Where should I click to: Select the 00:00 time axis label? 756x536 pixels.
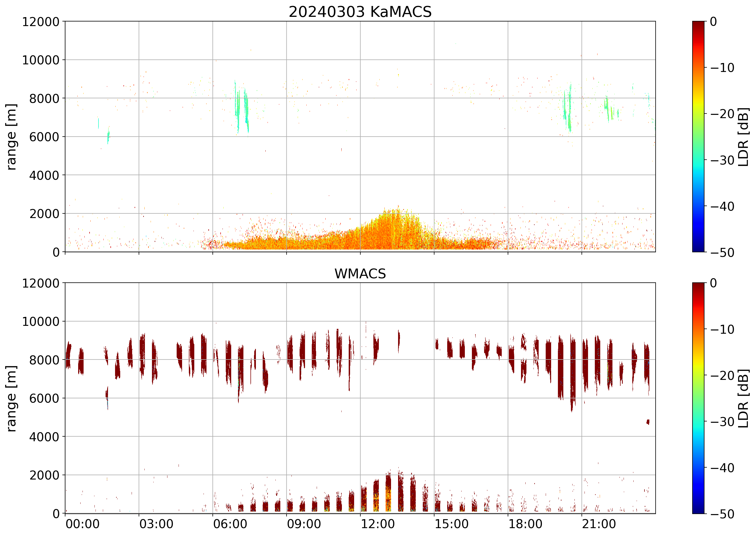[x=82, y=524]
